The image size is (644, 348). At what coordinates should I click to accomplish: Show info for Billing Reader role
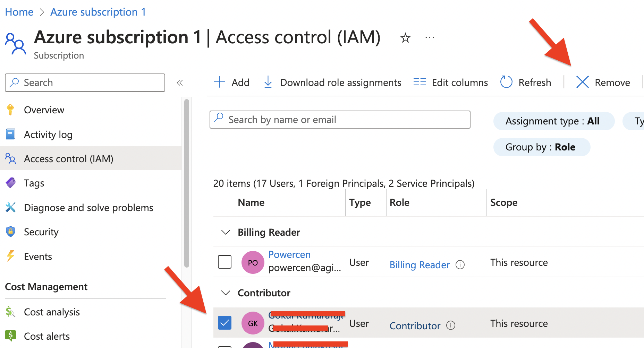[460, 265]
